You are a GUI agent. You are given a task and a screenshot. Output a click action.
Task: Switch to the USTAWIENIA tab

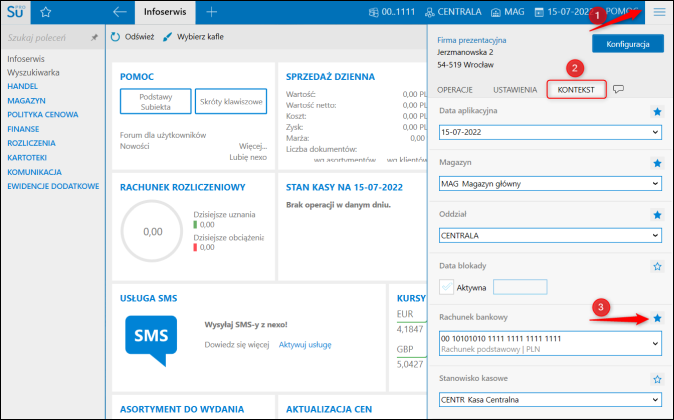click(x=515, y=90)
